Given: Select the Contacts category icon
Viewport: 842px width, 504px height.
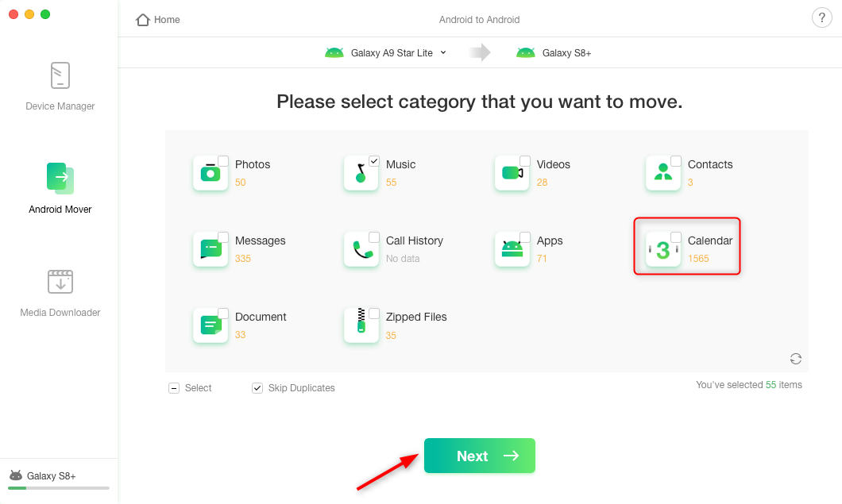Looking at the screenshot, I should click(663, 173).
